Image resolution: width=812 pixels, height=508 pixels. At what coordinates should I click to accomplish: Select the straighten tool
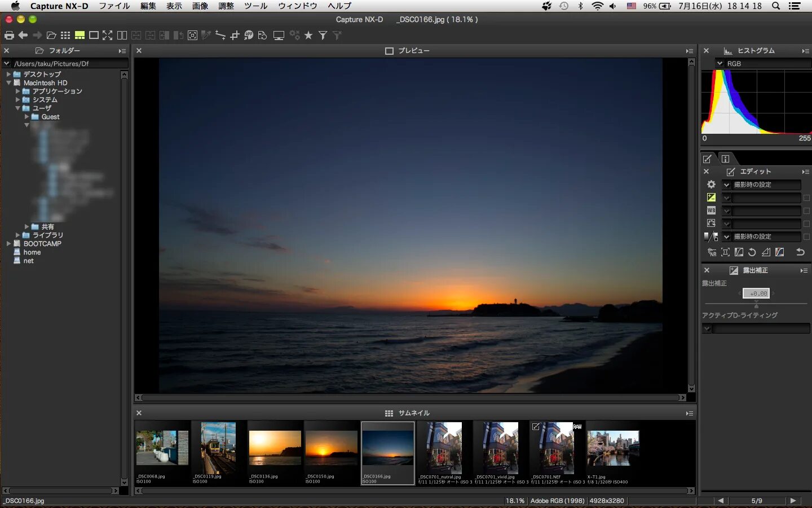point(220,36)
